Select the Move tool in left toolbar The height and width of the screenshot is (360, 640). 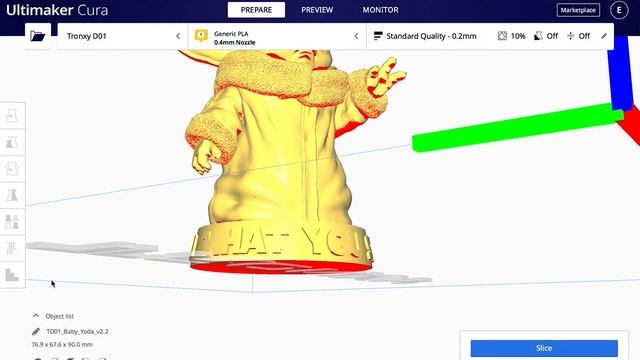pyautogui.click(x=12, y=116)
